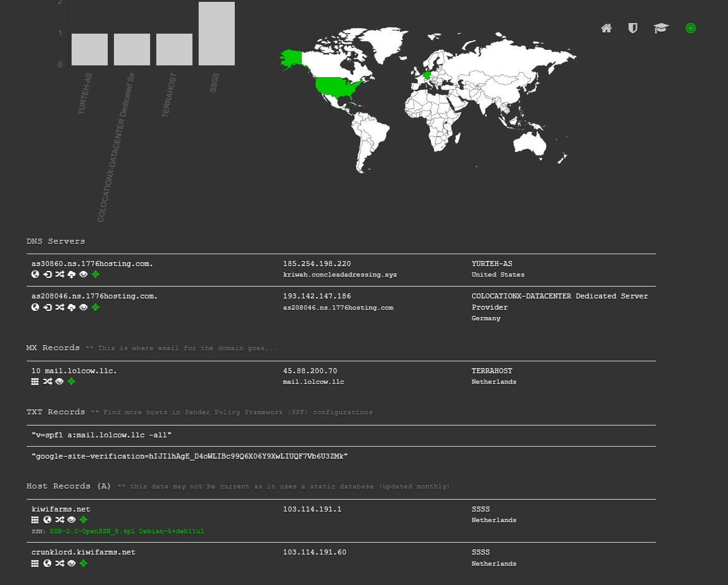
Task: Click the TERRAHOST provider text
Action: click(x=492, y=371)
